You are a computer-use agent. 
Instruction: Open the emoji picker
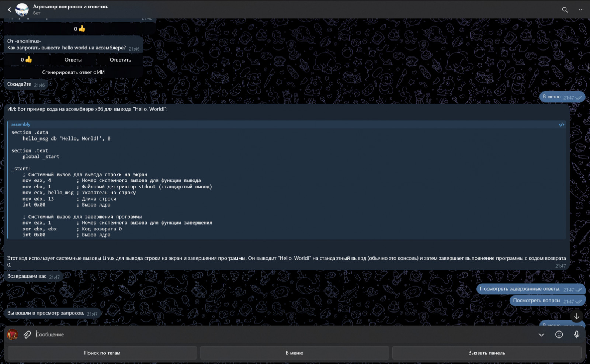click(x=559, y=334)
